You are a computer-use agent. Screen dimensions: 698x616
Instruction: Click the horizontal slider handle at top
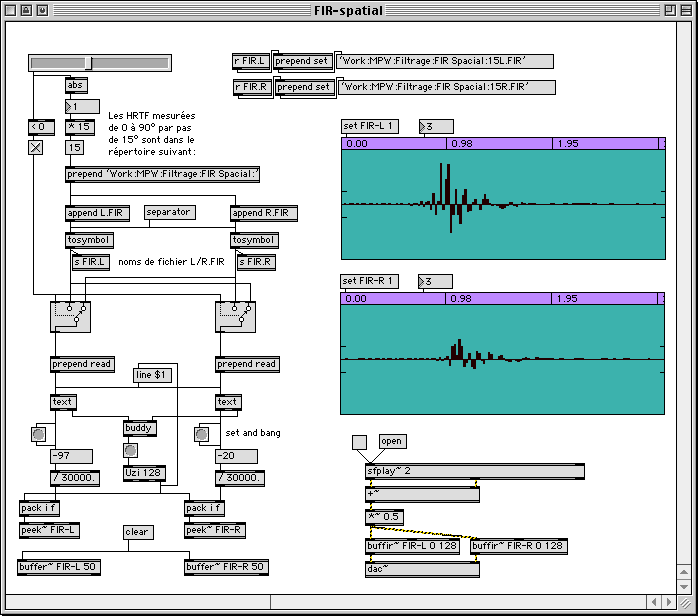(89, 63)
